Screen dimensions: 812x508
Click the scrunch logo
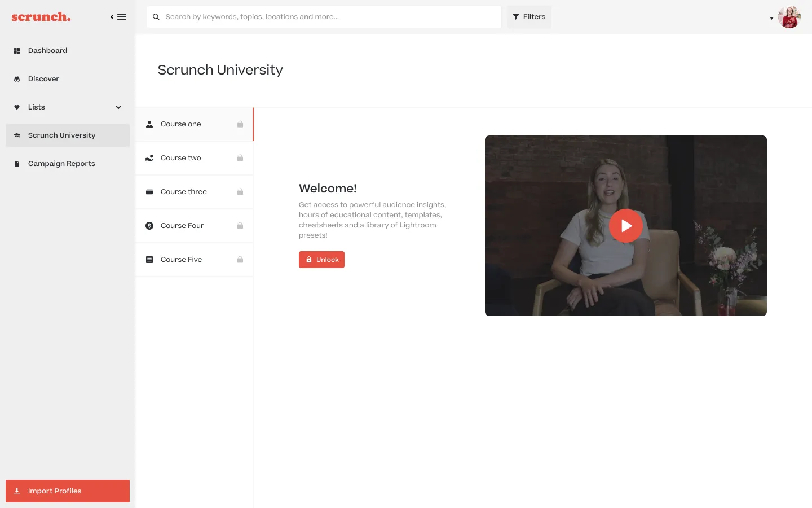coord(41,17)
